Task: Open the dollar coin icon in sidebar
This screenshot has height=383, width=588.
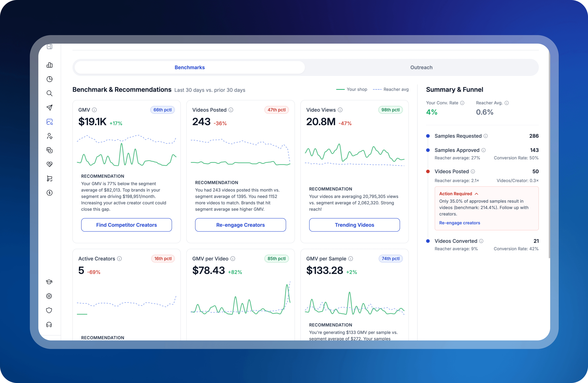Action: 49,193
